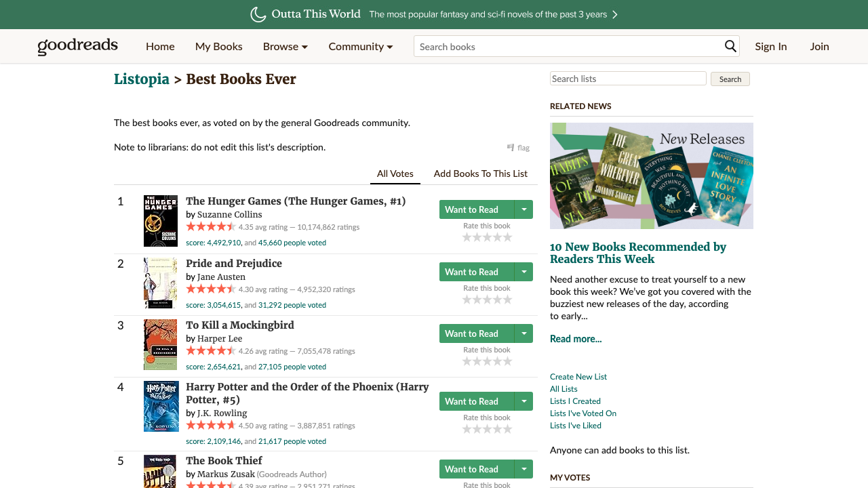This screenshot has height=488, width=868.
Task: Rate To Kill a Mockingbird one star
Action: [x=467, y=361]
